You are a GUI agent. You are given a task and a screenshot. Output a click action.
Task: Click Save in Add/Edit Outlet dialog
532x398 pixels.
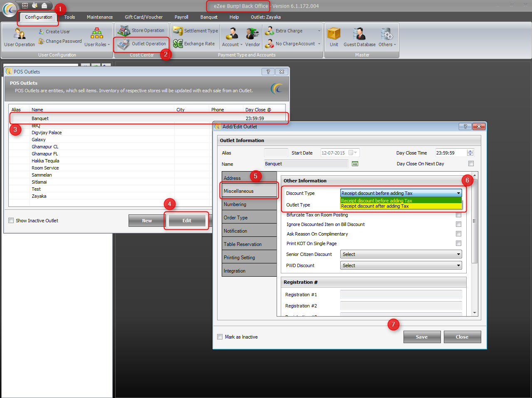[x=422, y=337]
